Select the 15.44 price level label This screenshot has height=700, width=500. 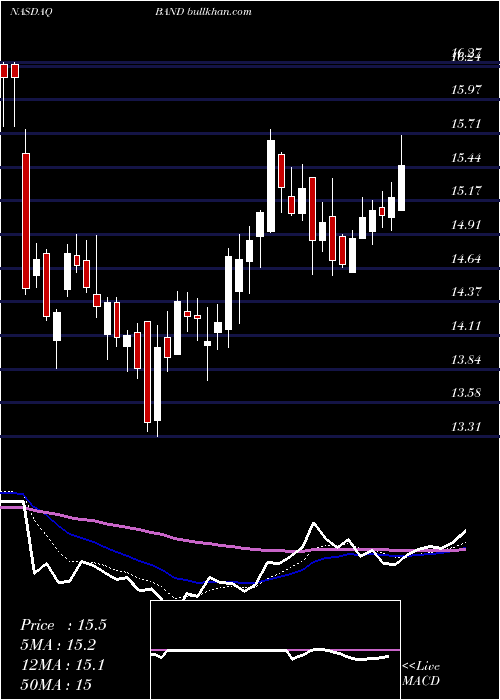[466, 158]
